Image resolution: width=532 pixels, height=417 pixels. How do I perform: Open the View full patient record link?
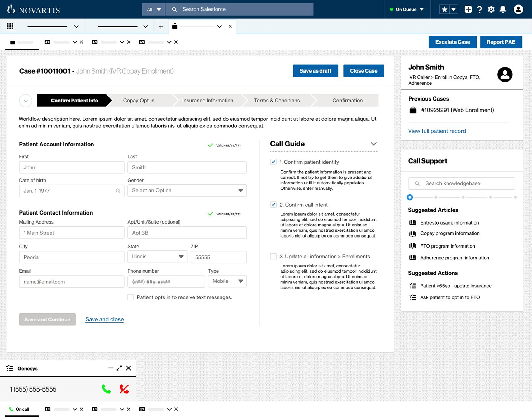point(437,131)
